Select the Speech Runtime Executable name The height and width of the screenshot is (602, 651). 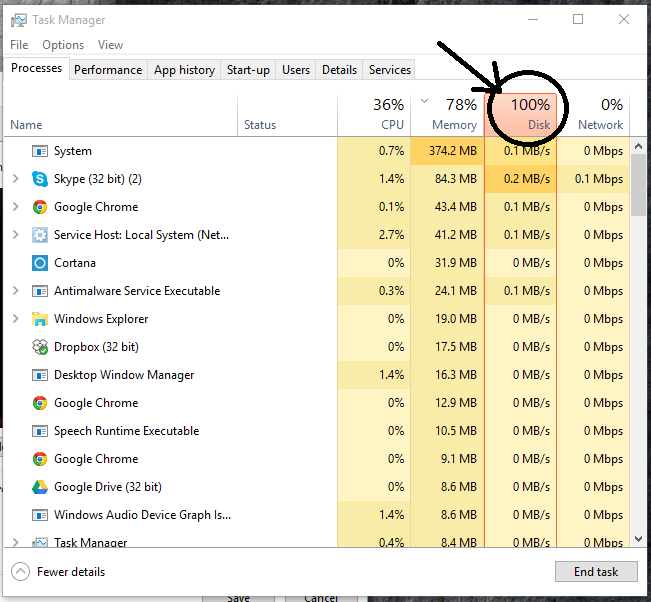coord(127,431)
